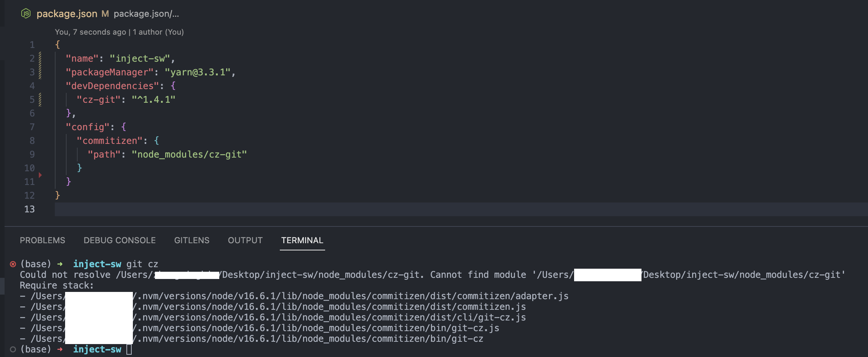Switch to the PROBLEMS tab
The height and width of the screenshot is (357, 868).
click(x=43, y=240)
